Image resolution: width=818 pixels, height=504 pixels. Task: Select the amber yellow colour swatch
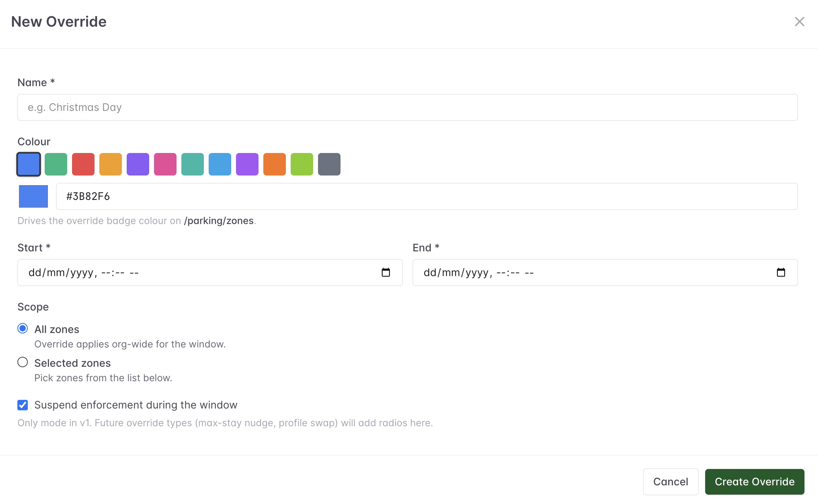tap(111, 164)
